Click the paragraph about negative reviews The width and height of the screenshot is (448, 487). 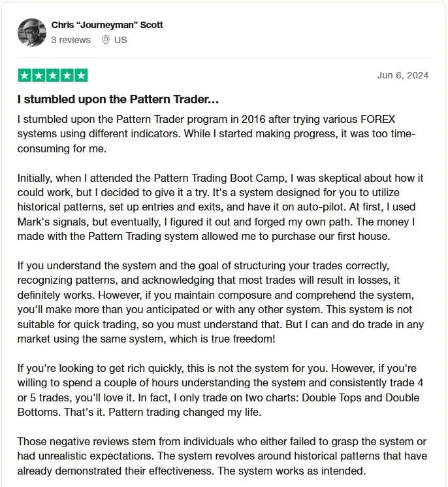[x=222, y=456]
